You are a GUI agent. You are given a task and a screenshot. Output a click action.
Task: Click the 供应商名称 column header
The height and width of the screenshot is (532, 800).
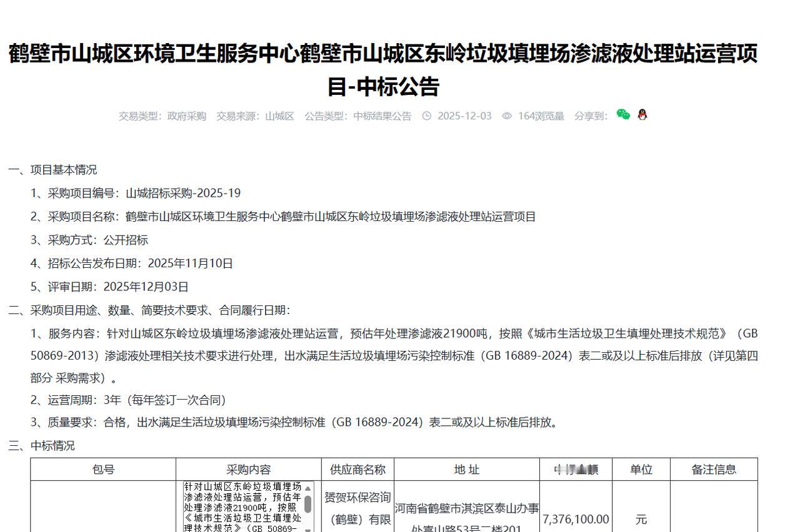point(358,469)
